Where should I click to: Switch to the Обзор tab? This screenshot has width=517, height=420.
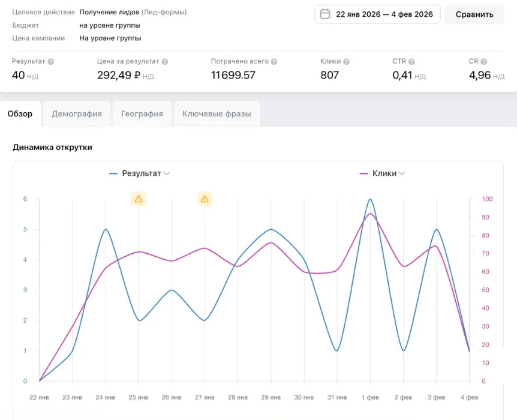click(20, 114)
